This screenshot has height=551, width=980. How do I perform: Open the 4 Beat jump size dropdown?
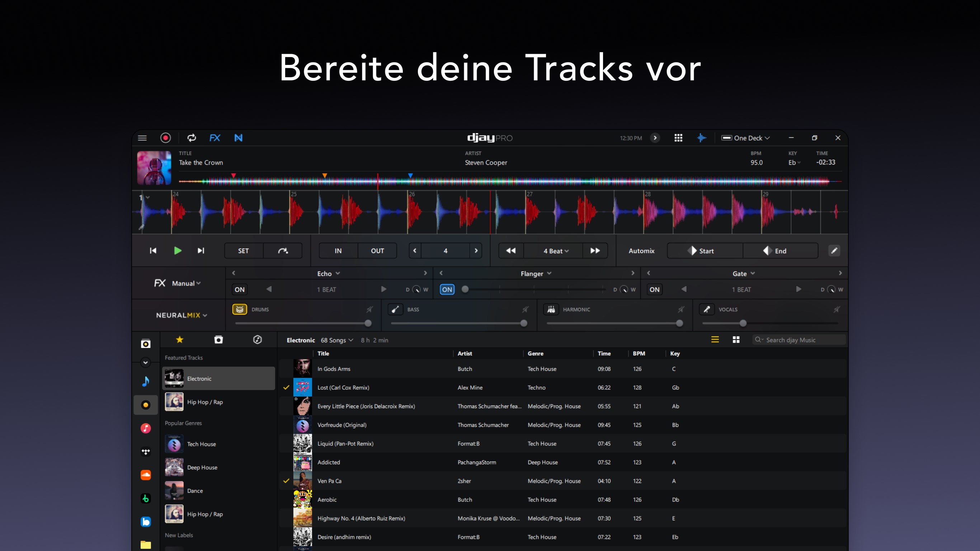[x=556, y=251]
